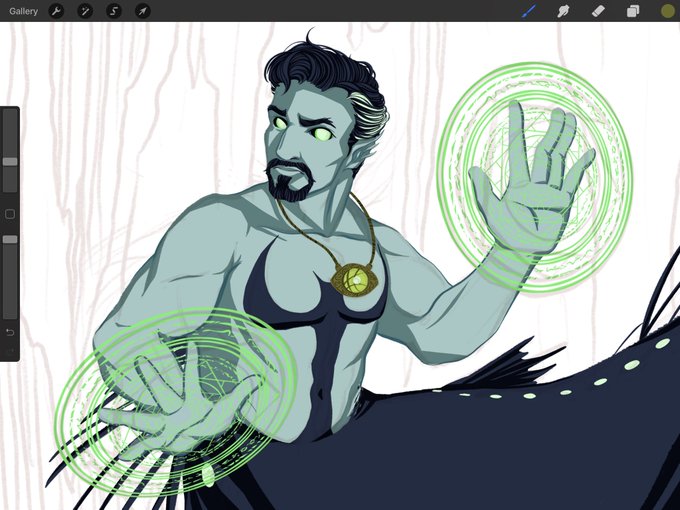This screenshot has width=680, height=510.
Task: Return to the Gallery
Action: 23,11
